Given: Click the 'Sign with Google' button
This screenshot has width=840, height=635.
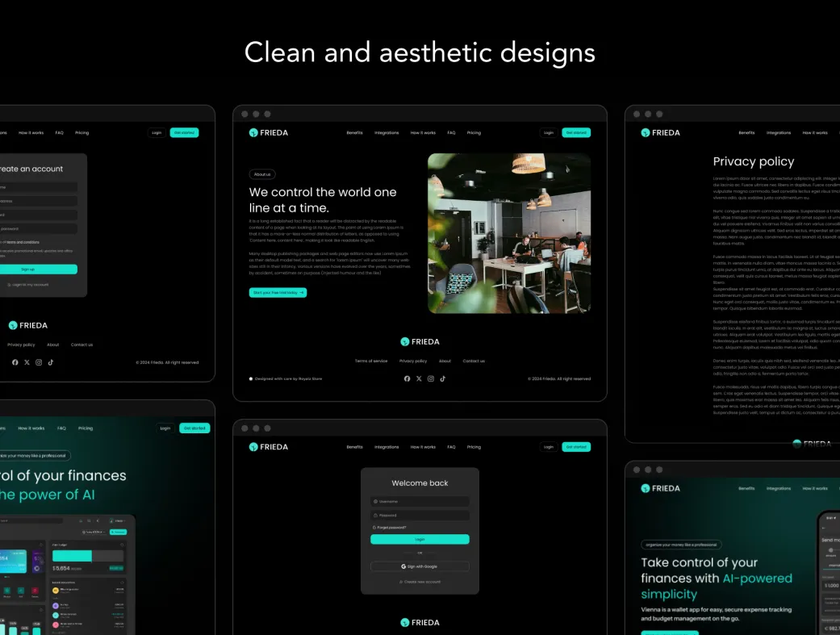Looking at the screenshot, I should pyautogui.click(x=420, y=566).
